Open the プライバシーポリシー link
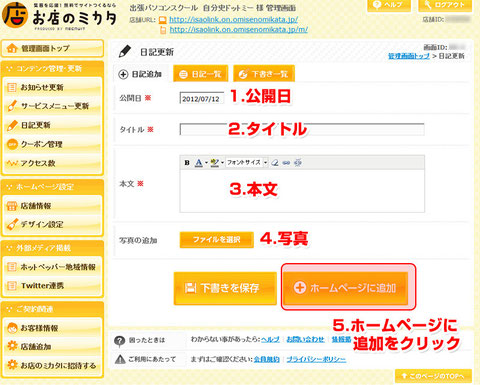Viewport: 480px width, 385px height. click(x=316, y=359)
